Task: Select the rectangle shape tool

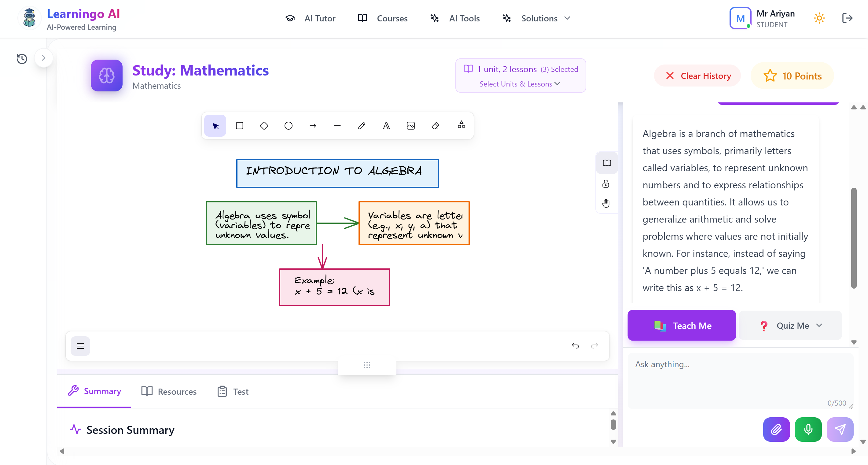Action: [240, 126]
